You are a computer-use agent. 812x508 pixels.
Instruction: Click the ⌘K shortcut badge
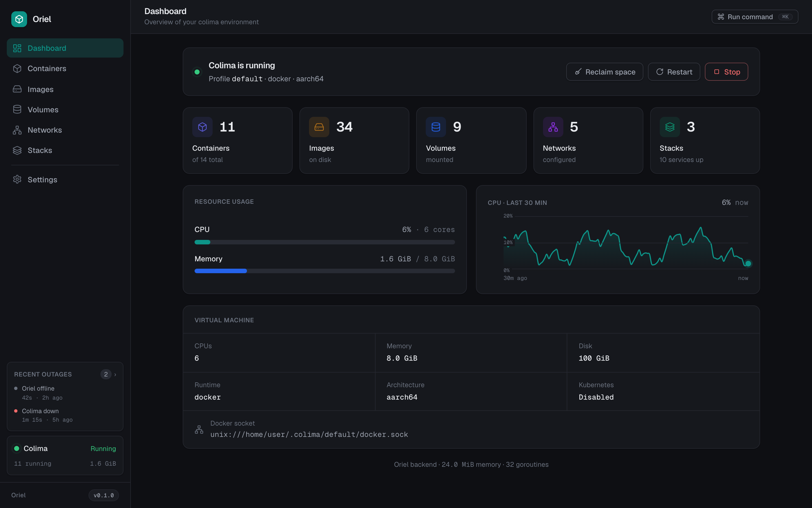click(x=785, y=17)
